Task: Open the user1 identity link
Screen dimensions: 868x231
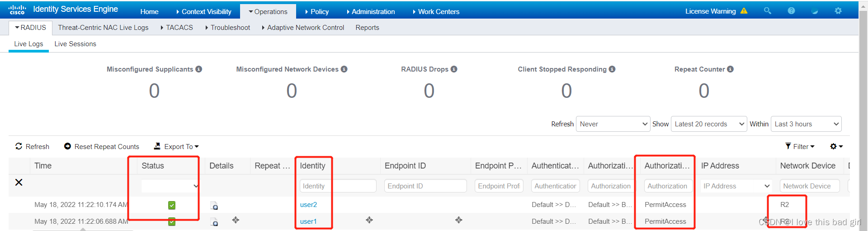Action: pos(308,221)
